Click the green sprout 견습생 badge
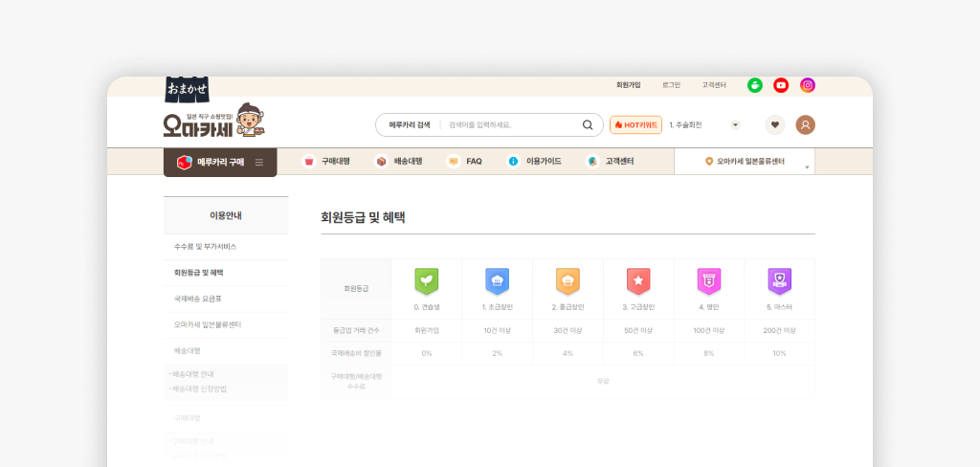Image resolution: width=980 pixels, height=467 pixels. 427,281
